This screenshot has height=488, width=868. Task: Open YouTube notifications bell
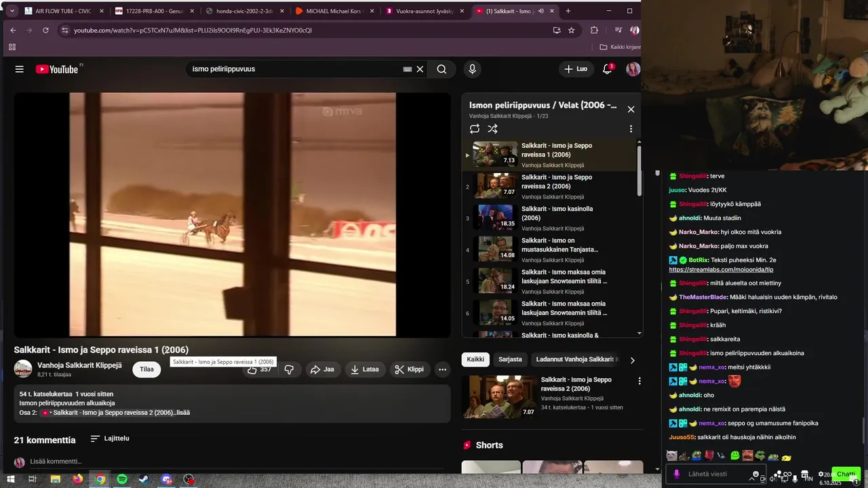tap(607, 69)
